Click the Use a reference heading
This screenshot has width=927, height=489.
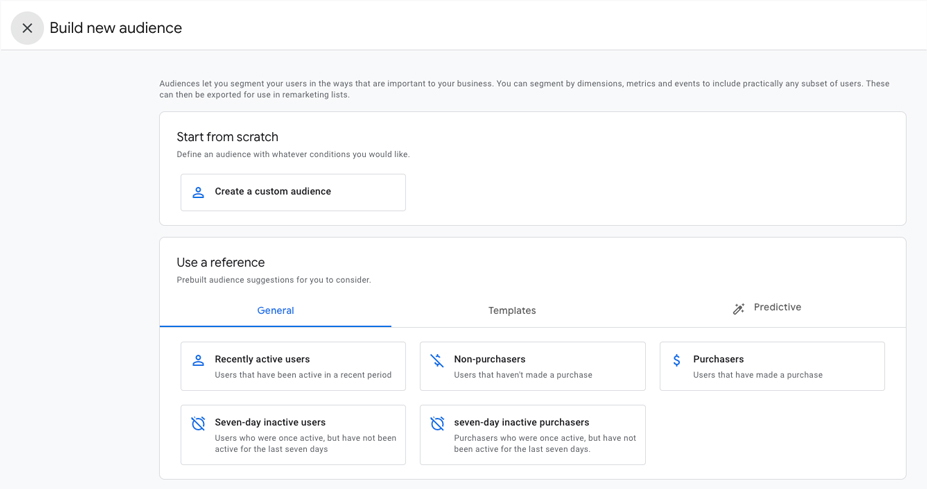point(221,263)
